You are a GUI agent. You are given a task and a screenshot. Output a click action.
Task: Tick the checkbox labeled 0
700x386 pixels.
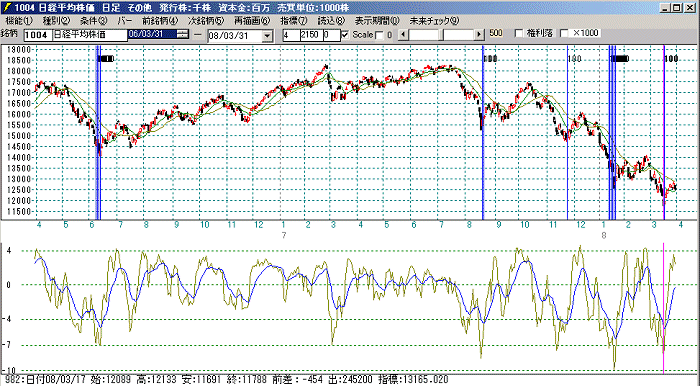[x=379, y=35]
